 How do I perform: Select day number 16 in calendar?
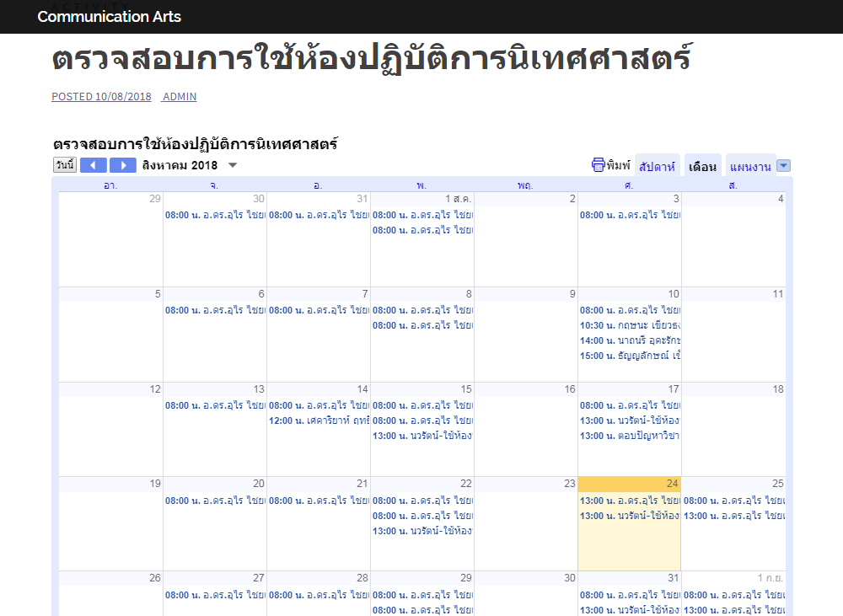570,388
